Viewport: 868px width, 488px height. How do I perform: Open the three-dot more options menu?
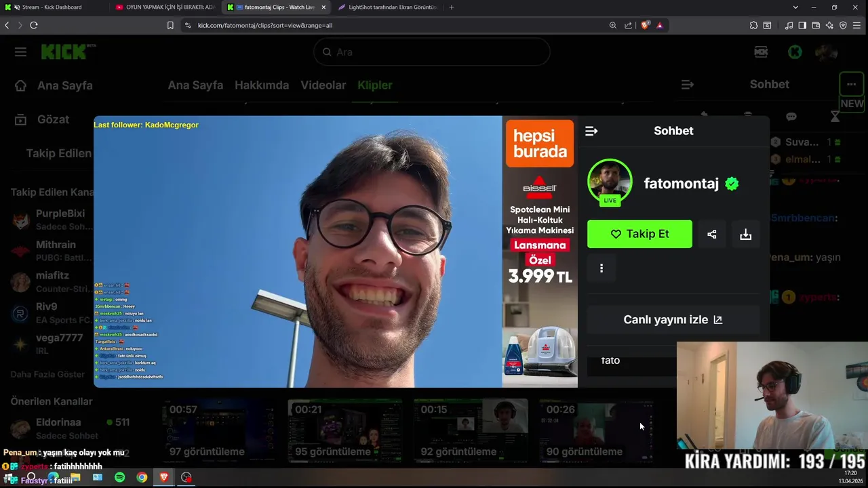point(601,268)
